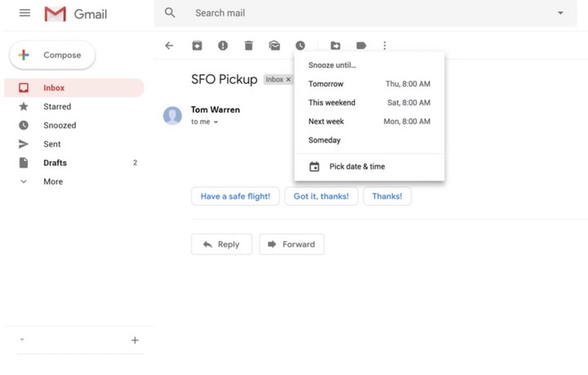Mark as unread using the envelope icon

tap(274, 46)
